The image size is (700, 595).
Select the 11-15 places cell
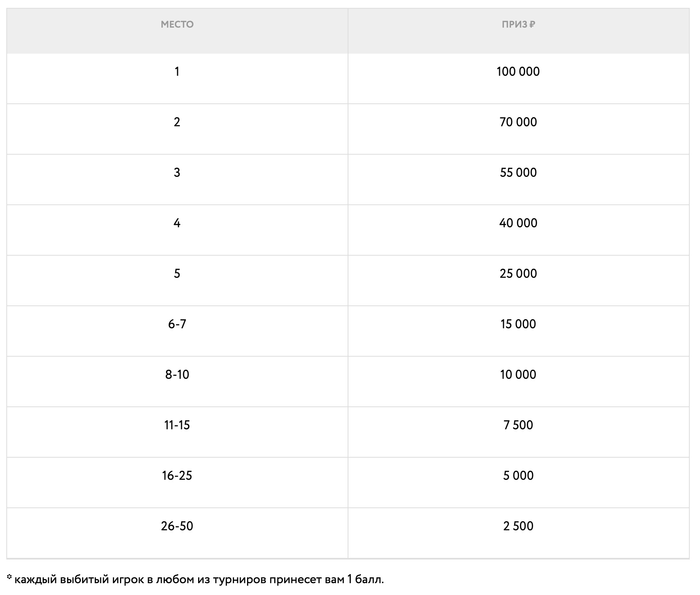tap(177, 425)
